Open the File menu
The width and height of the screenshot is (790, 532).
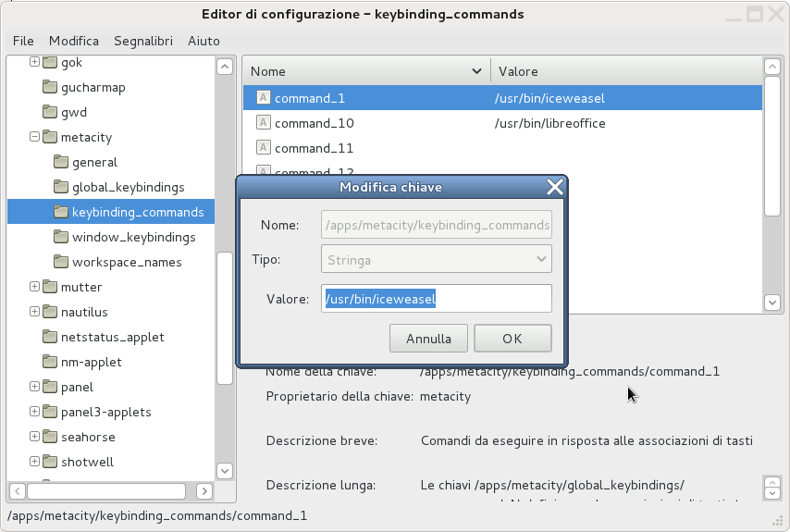[23, 41]
